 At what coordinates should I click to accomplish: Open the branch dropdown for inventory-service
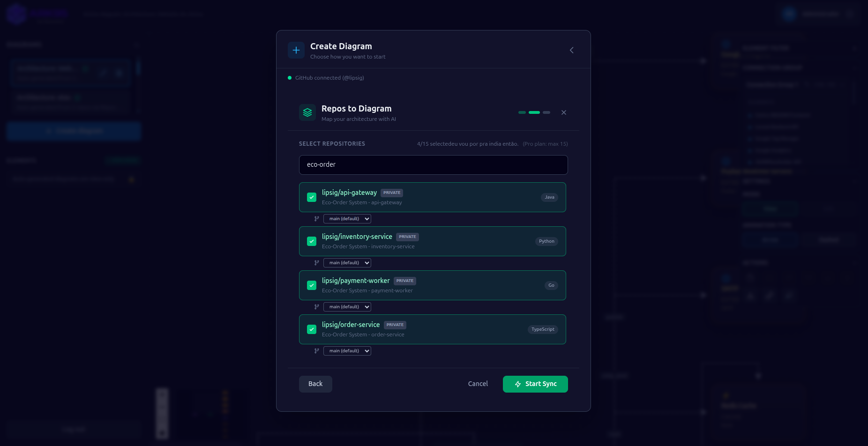pos(347,262)
